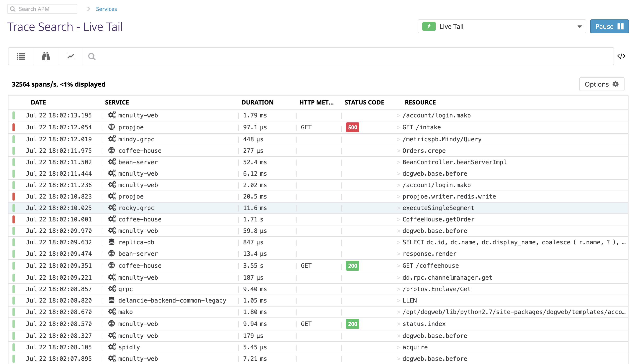Navigate to Services via the breadcrumb
Viewport: 635px width, 364px height.
(106, 9)
